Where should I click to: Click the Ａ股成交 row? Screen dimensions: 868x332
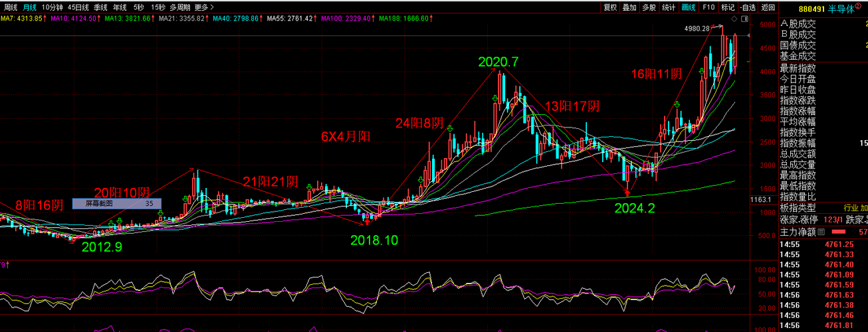[823, 24]
